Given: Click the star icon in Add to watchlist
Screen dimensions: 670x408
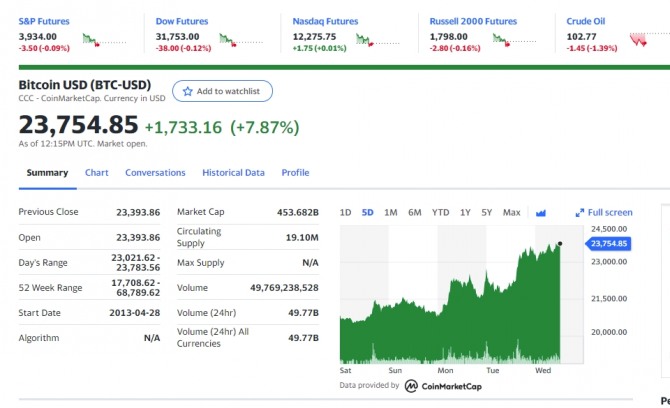Looking at the screenshot, I should 187,91.
